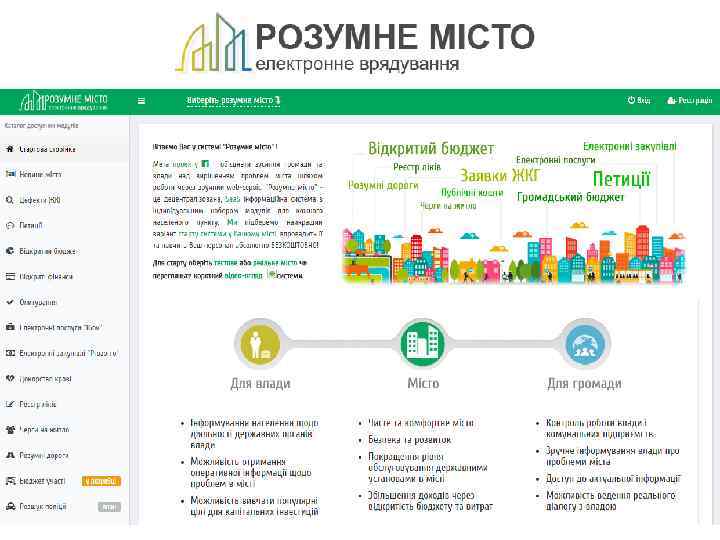
Task: Click 'Розумні дороги' in the word cloud
Action: pos(383,185)
